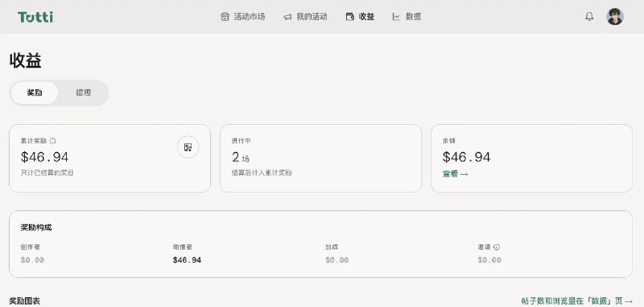The width and height of the screenshot is (644, 307).
Task: Click the 我的活动 megaphone icon
Action: click(x=287, y=17)
